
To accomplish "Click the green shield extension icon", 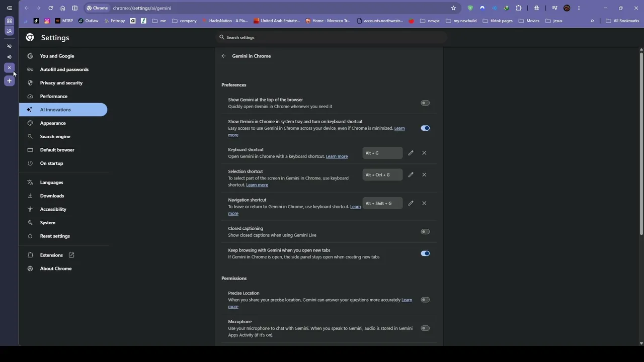I will 470,8.
